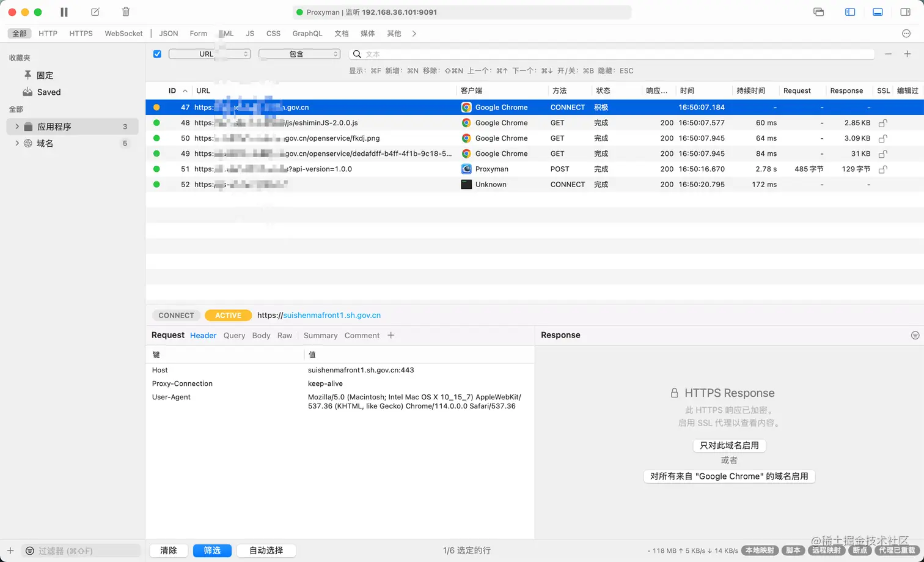Select request row 48 eshiminJS-2.0.0.js
Viewport: 924px width, 562px height.
535,123
